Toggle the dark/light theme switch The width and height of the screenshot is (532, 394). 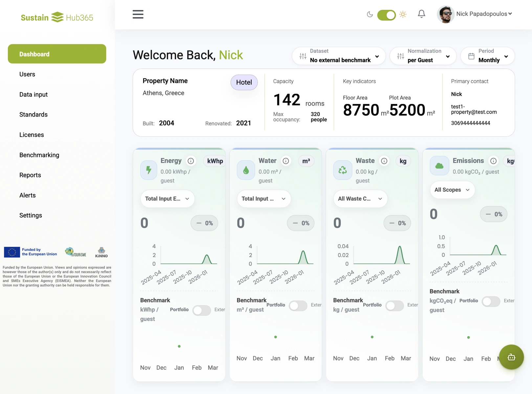(x=386, y=15)
